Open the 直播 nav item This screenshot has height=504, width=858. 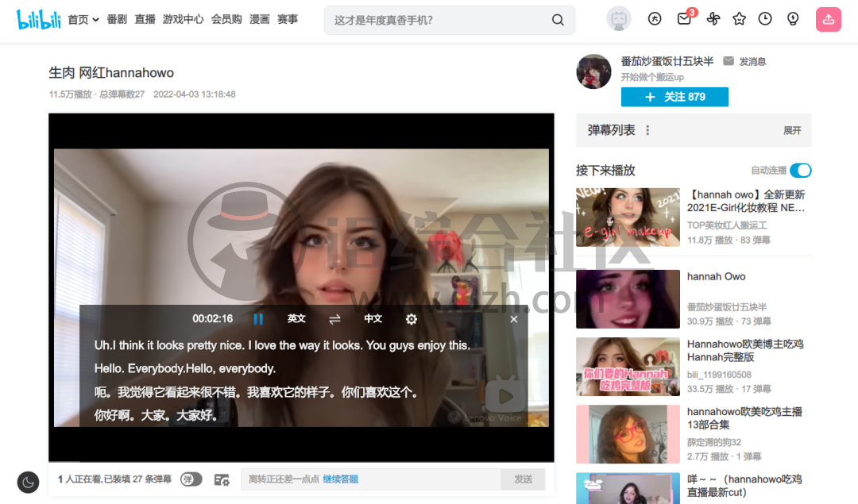tap(145, 20)
